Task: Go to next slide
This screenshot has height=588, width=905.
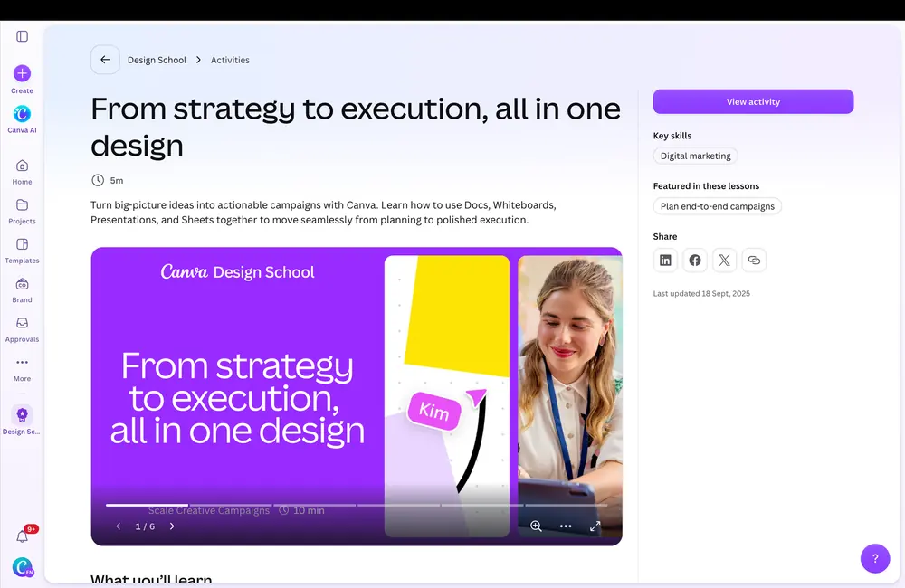Action: 172,526
